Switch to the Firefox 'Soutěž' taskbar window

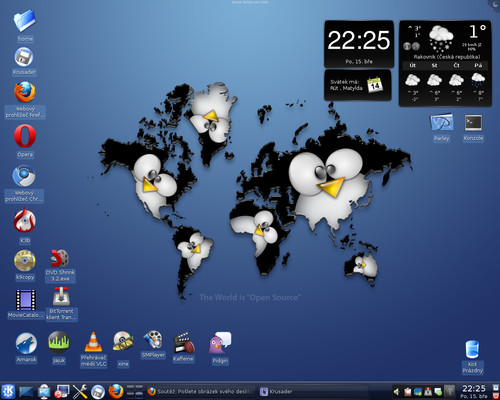click(201, 391)
